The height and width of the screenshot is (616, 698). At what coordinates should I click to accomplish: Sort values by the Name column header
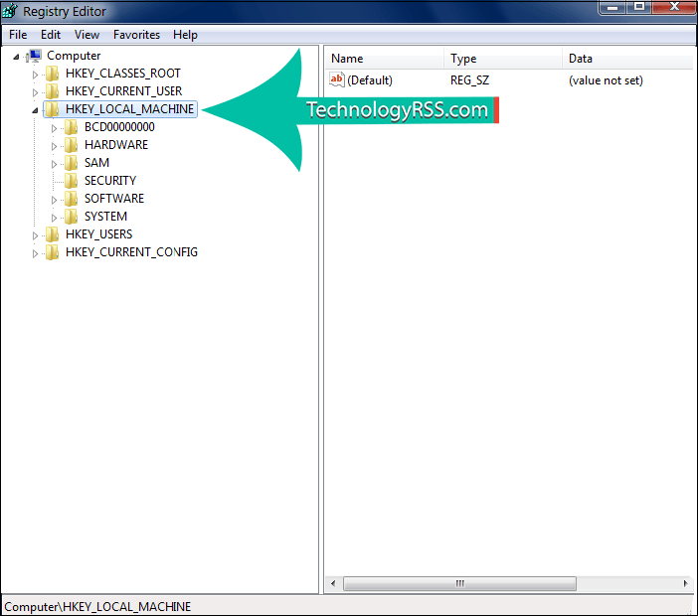pos(383,59)
